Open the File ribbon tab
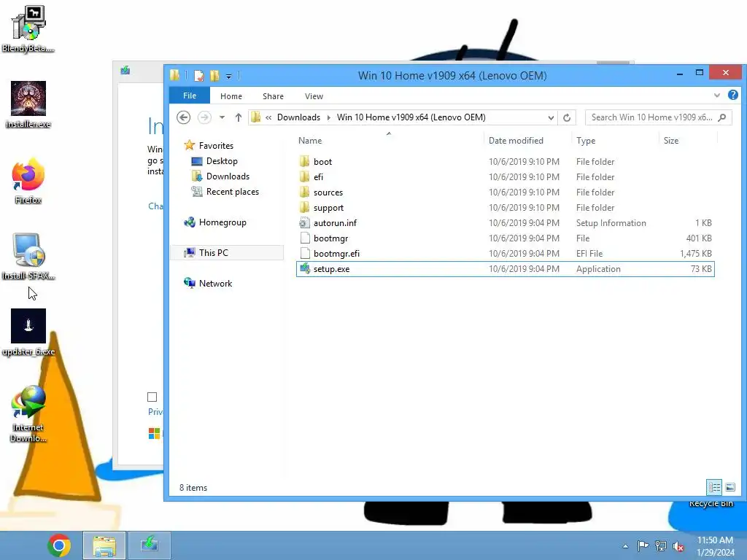Screen dimensions: 747x560 pyautogui.click(x=190, y=96)
